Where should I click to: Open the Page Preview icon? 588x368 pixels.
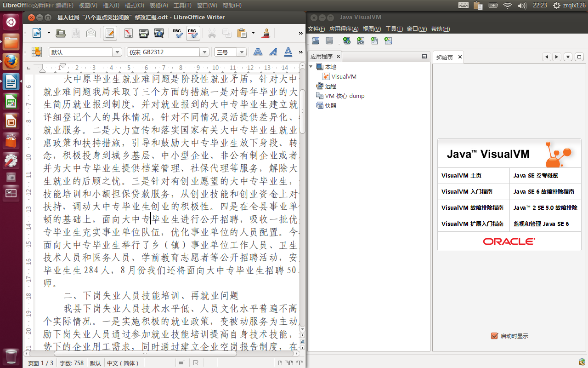(159, 33)
